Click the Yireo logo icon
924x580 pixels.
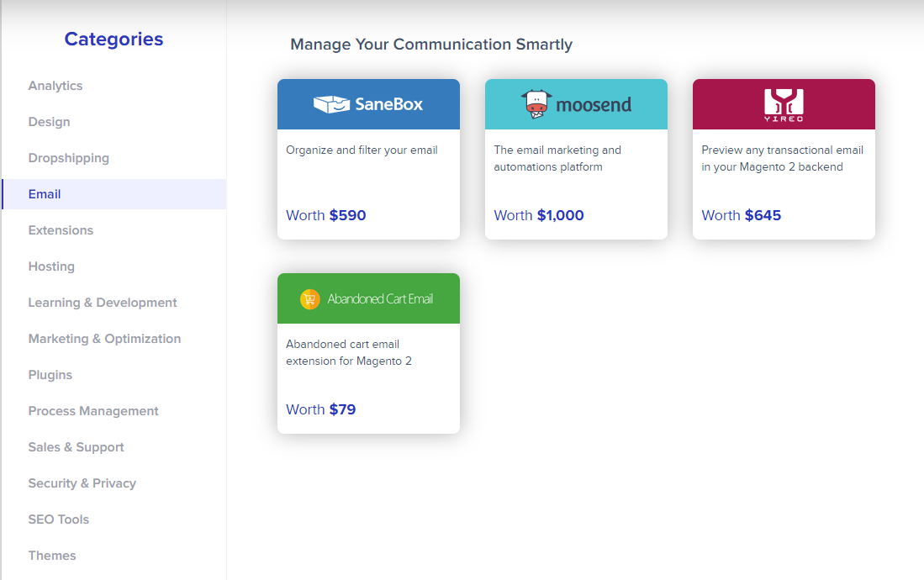(784, 105)
